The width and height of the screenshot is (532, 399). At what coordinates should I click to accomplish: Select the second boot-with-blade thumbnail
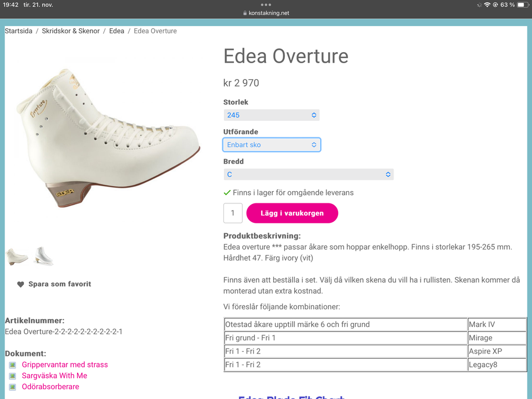click(x=44, y=256)
